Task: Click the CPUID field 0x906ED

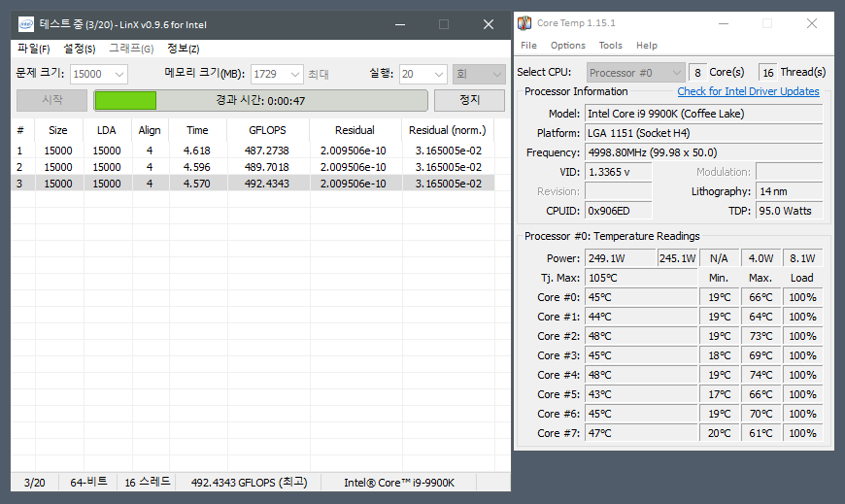Action: 618,211
